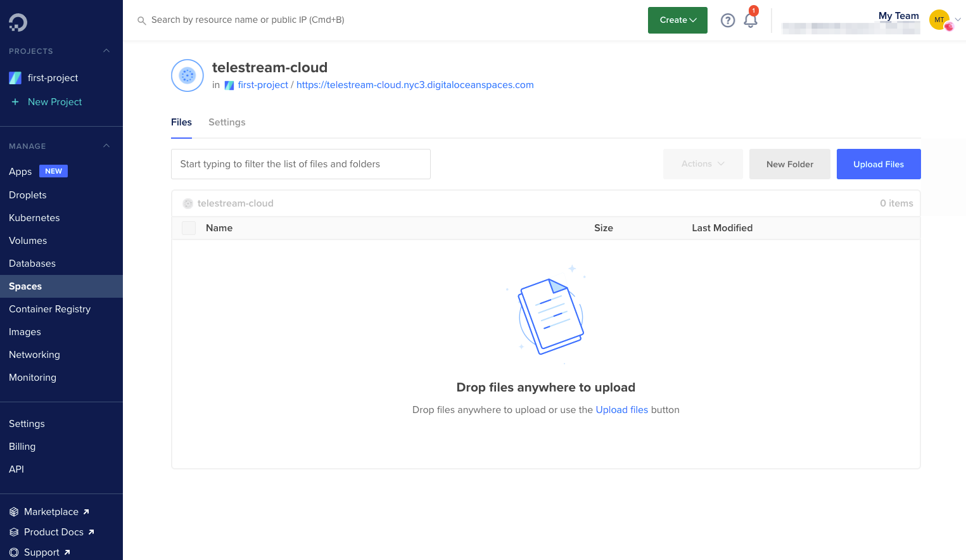Open the Product Docs external link
This screenshot has width=966, height=560.
(x=59, y=532)
